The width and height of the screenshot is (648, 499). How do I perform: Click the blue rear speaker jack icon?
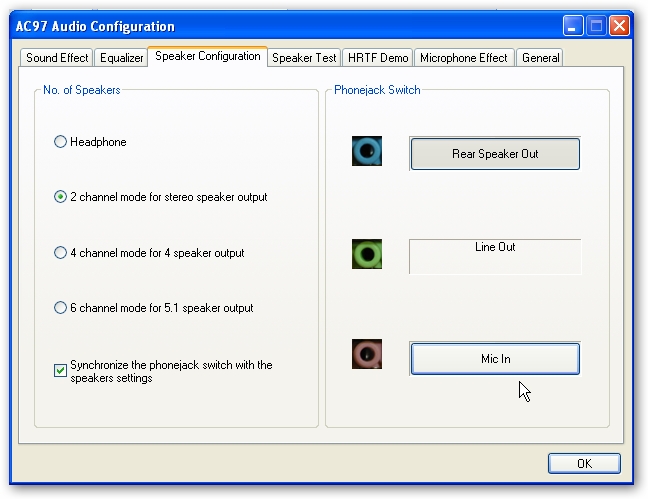[367, 151]
